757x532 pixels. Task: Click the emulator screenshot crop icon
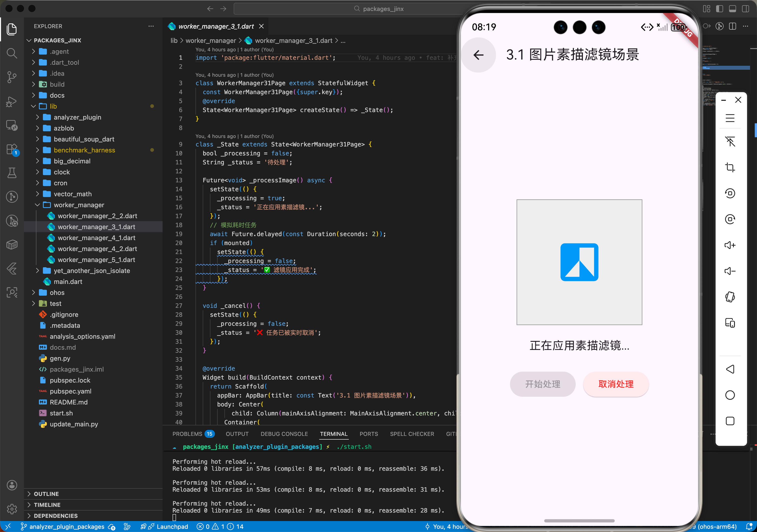coord(730,167)
